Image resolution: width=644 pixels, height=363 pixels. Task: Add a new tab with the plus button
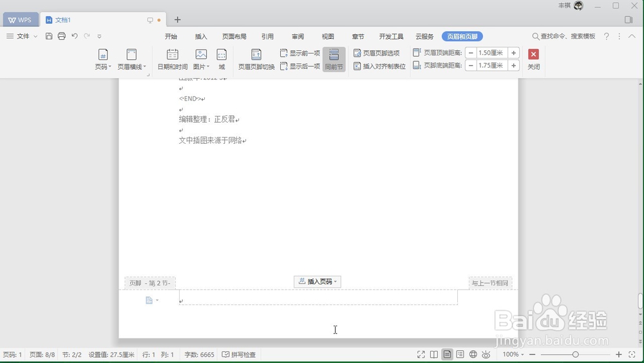178,20
